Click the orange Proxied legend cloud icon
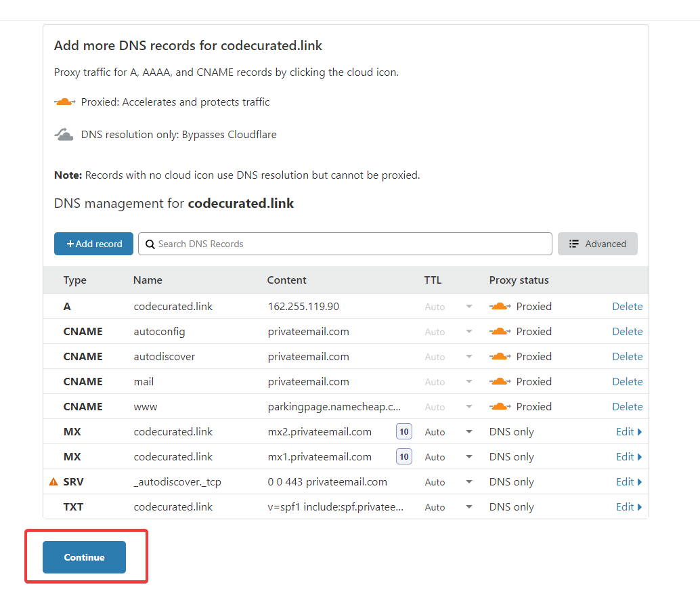Viewport: 700px width, 608px height. 65,102
